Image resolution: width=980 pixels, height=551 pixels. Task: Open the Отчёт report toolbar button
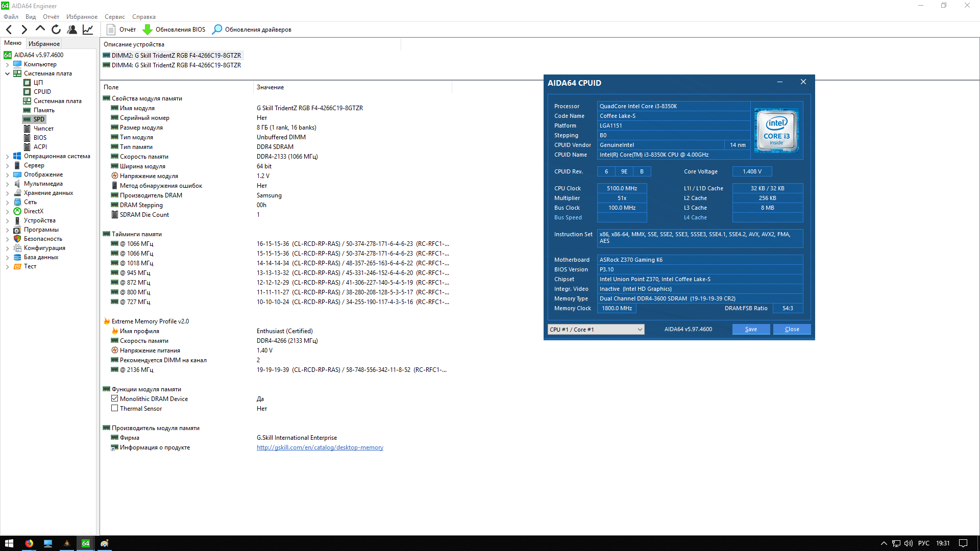[x=121, y=30]
